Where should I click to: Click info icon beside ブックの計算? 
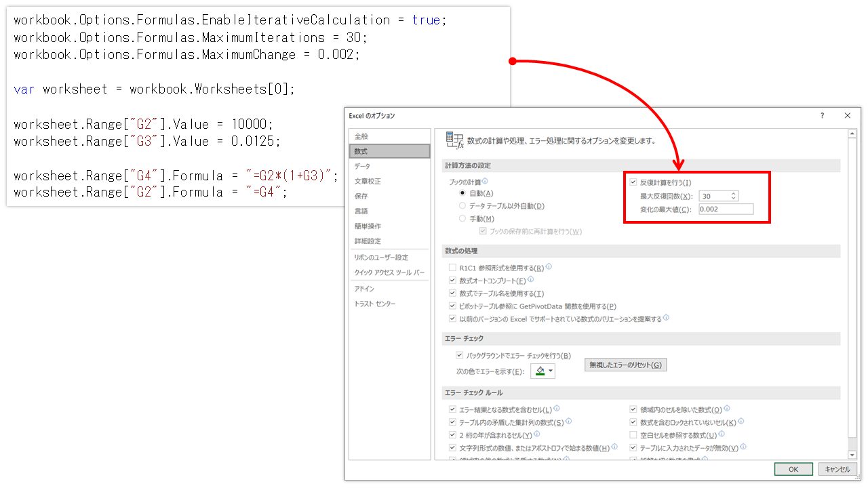pos(485,181)
